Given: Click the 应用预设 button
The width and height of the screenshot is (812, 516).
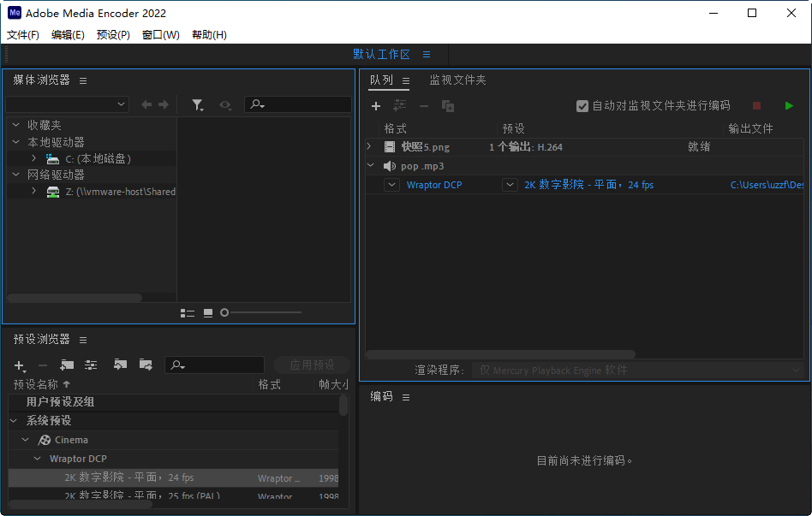Looking at the screenshot, I should [x=311, y=364].
